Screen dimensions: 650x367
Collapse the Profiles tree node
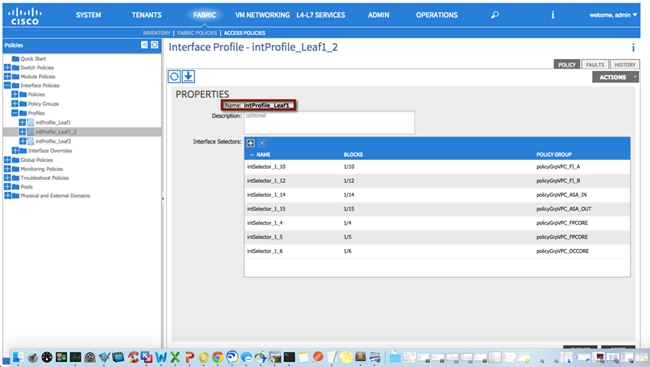(x=15, y=113)
